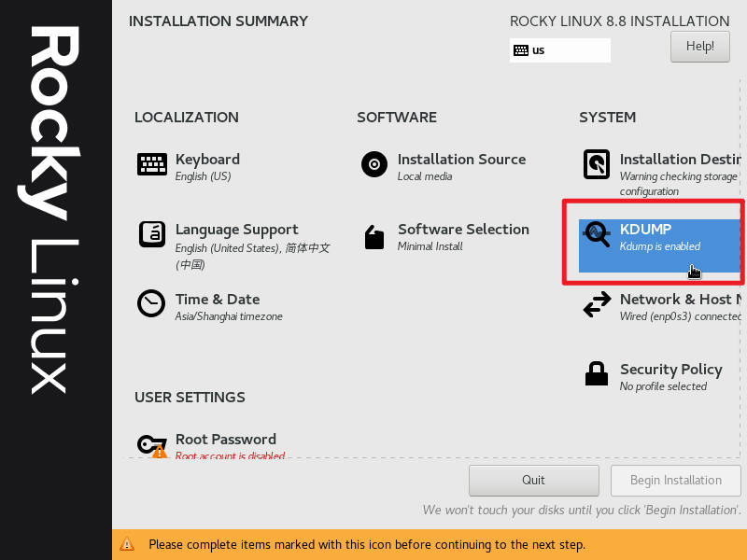
Task: Select the Software Selection package icon
Action: point(374,237)
